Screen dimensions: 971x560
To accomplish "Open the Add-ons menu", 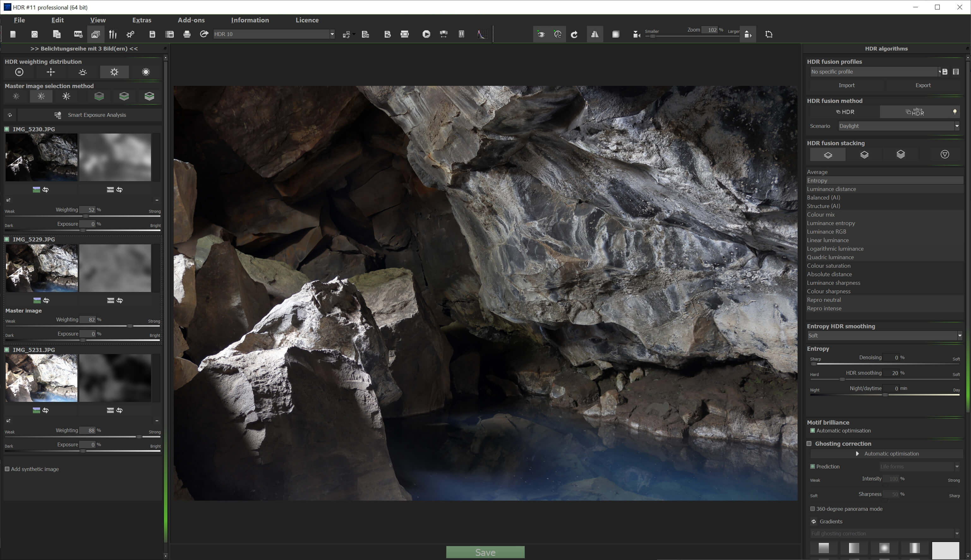I will pos(191,20).
